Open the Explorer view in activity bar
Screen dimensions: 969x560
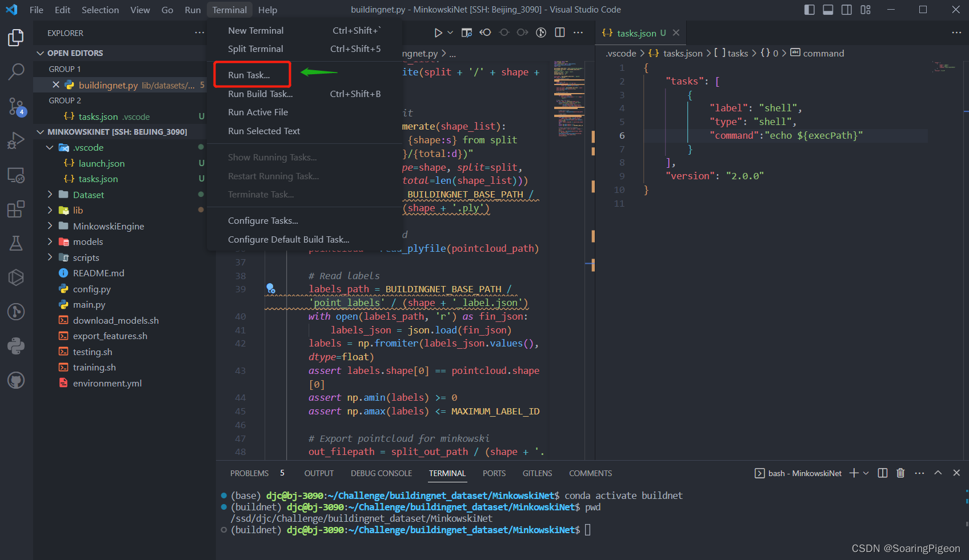16,38
